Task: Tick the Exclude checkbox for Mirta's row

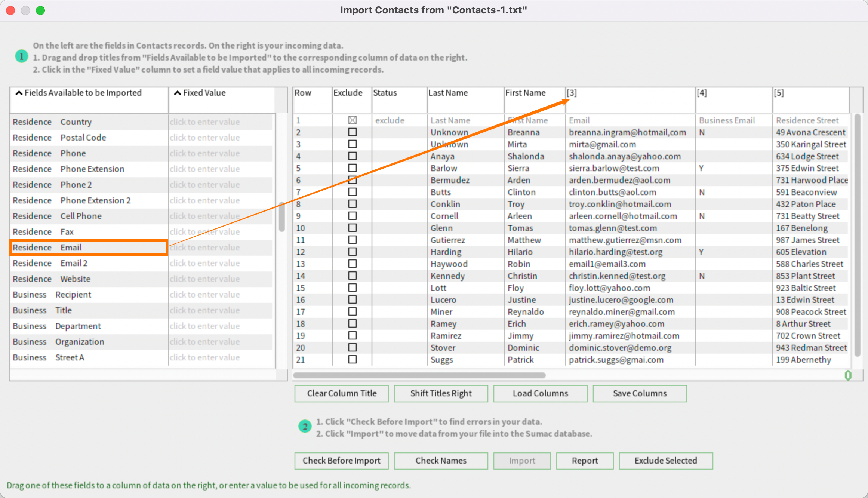Action: [352, 144]
